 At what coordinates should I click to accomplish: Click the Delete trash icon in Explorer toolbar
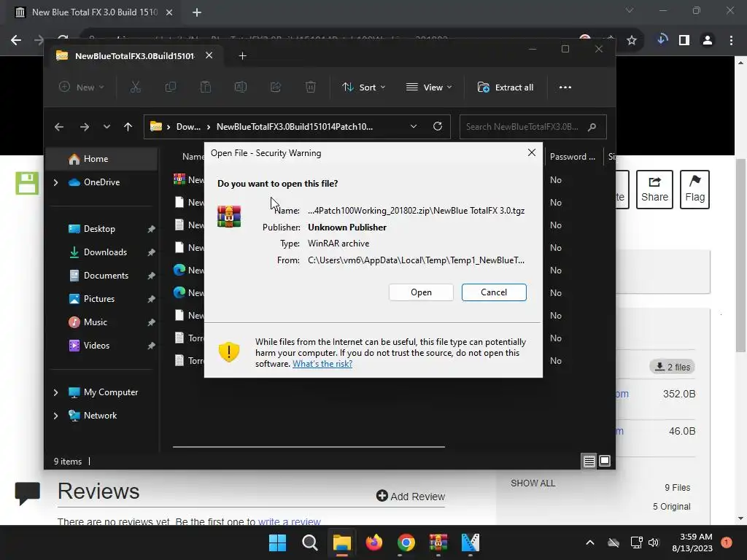coord(311,87)
